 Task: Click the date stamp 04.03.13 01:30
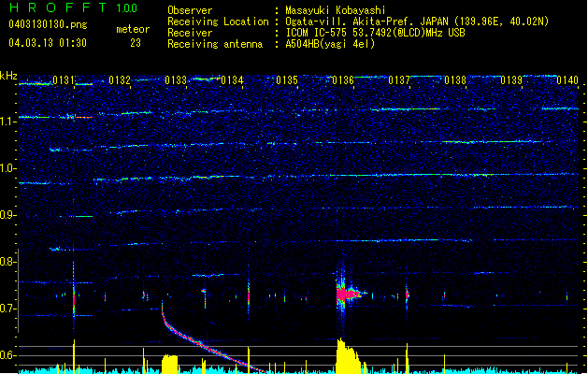48,43
